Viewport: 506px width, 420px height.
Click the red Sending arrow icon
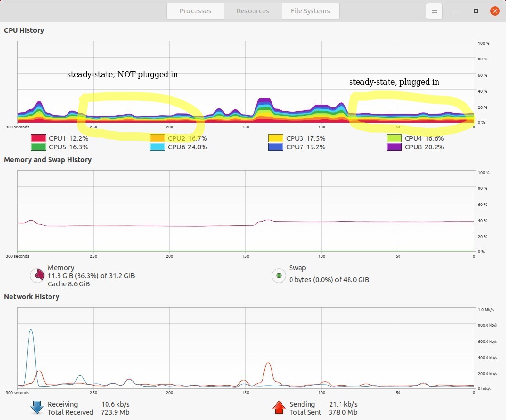pos(279,408)
